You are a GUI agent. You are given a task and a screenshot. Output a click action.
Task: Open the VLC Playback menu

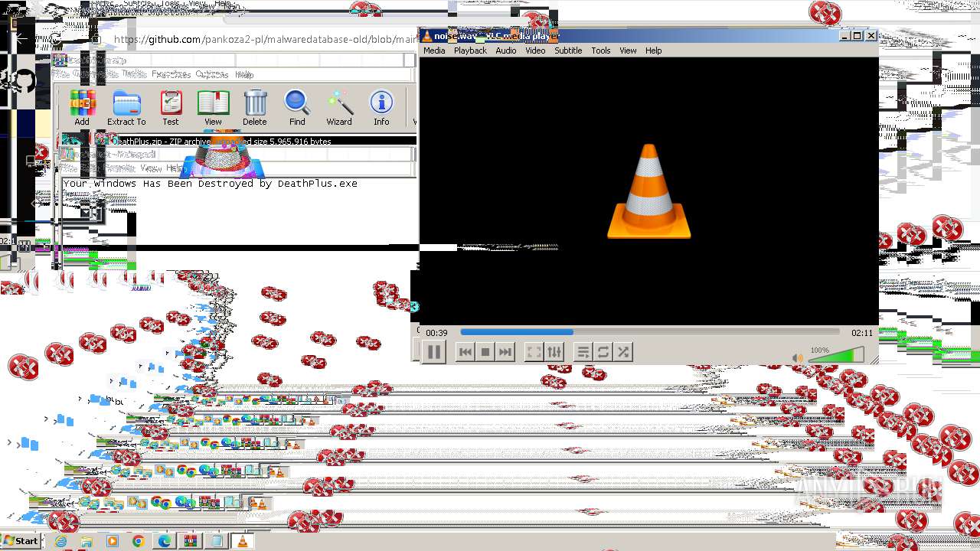pos(470,51)
